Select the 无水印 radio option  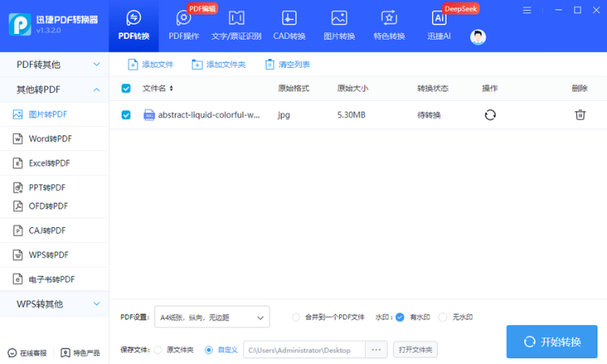coord(442,317)
